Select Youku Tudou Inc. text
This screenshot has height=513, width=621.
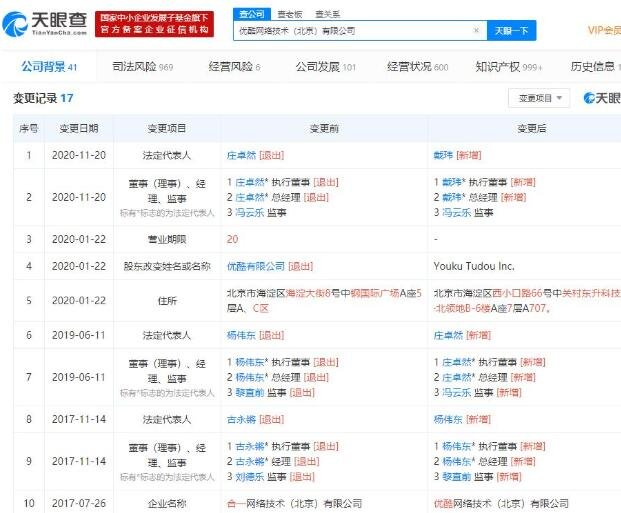[x=474, y=266]
